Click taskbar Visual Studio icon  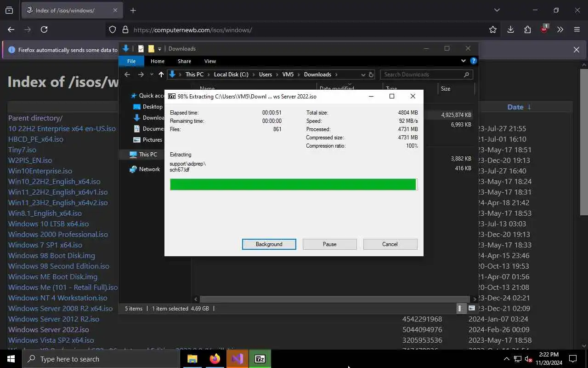tap(237, 359)
